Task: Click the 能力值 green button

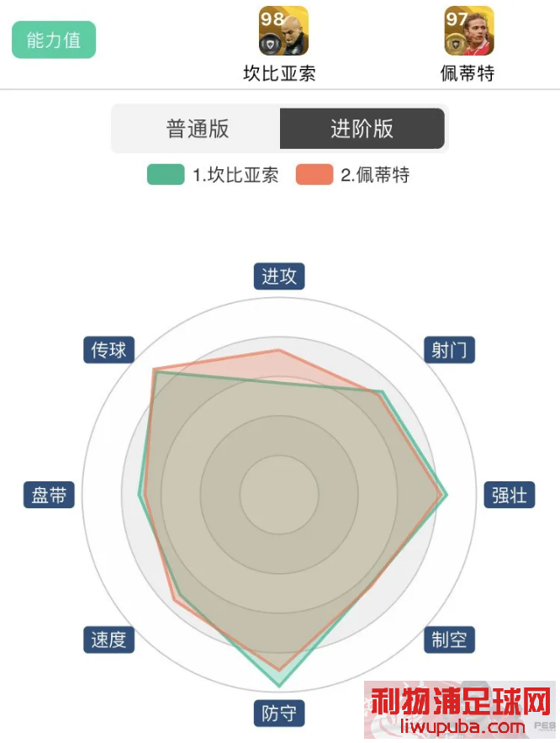Action: [x=54, y=40]
